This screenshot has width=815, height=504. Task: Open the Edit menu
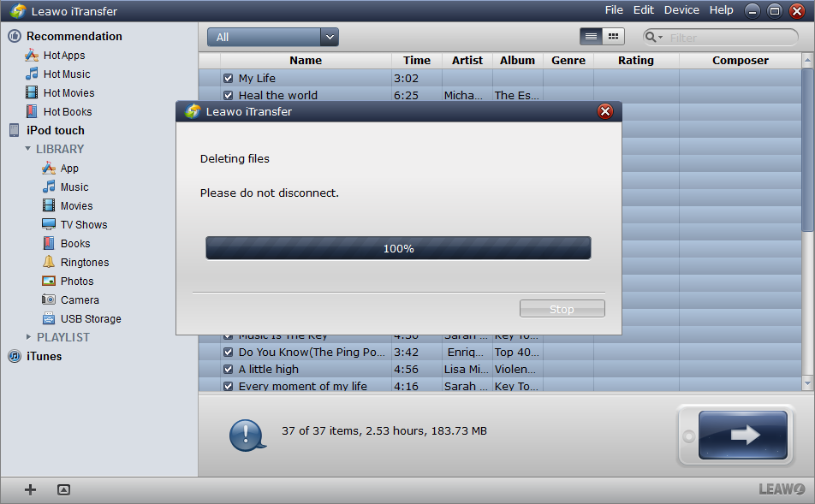644,10
